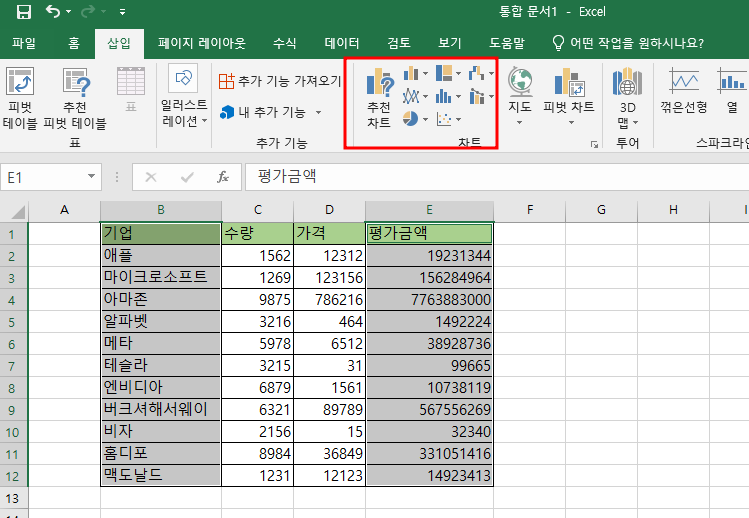The height and width of the screenshot is (518, 749).
Task: Select column header E
Action: click(x=429, y=210)
